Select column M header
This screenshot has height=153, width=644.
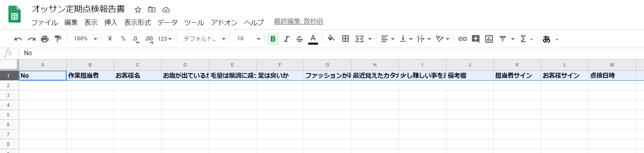pos(612,65)
